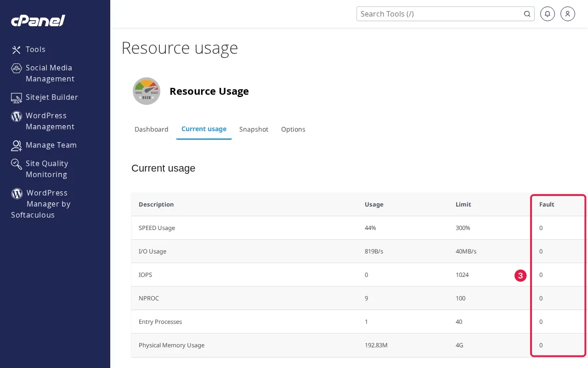The width and height of the screenshot is (588, 368).
Task: Open the Tools wrench icon in the sidebar
Action: click(17, 50)
